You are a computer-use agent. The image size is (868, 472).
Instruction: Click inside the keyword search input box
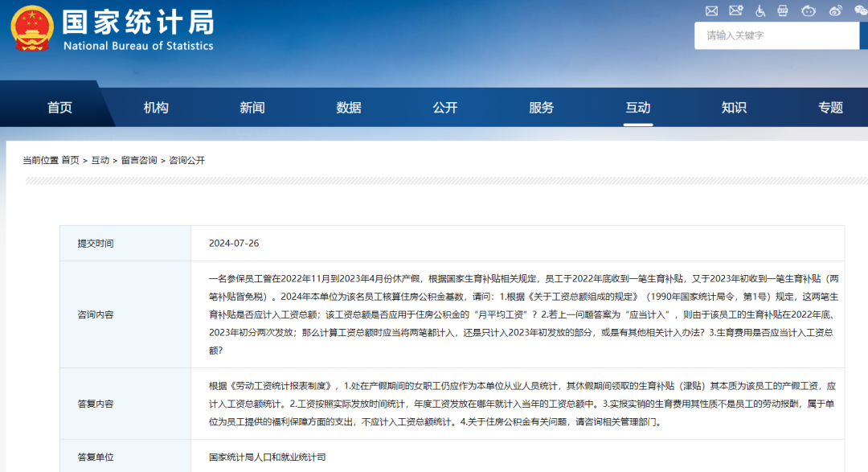772,35
